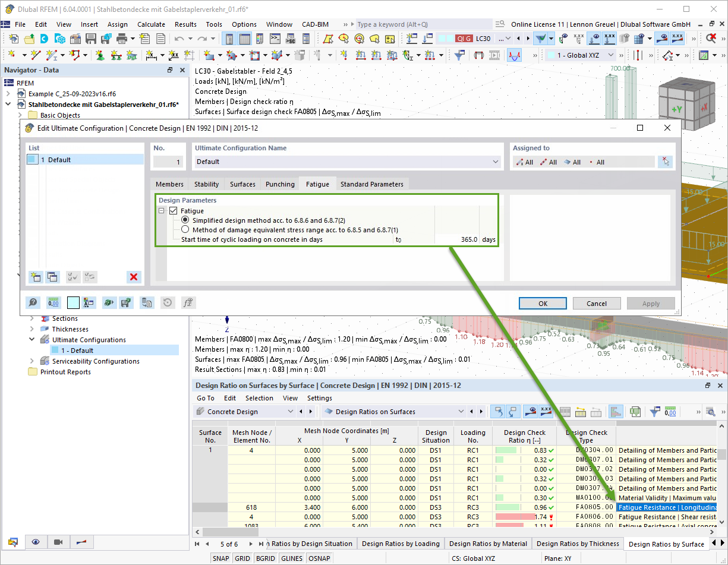Open the folder icon for opening a model
728x565 pixels.
tap(29, 39)
